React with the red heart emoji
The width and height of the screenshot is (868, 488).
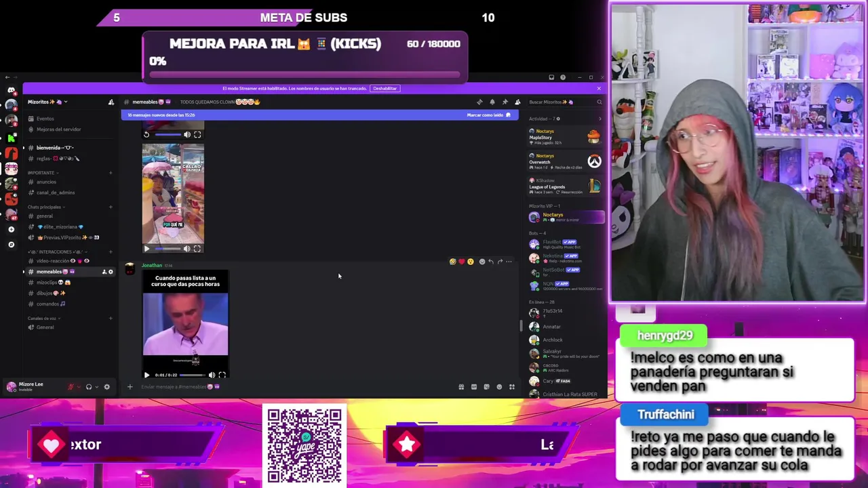coord(461,262)
